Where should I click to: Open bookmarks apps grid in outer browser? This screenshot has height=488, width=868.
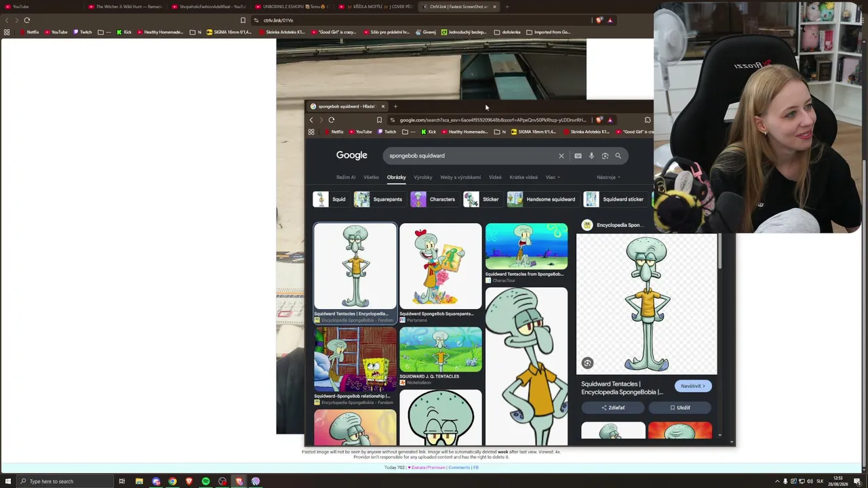7,32
